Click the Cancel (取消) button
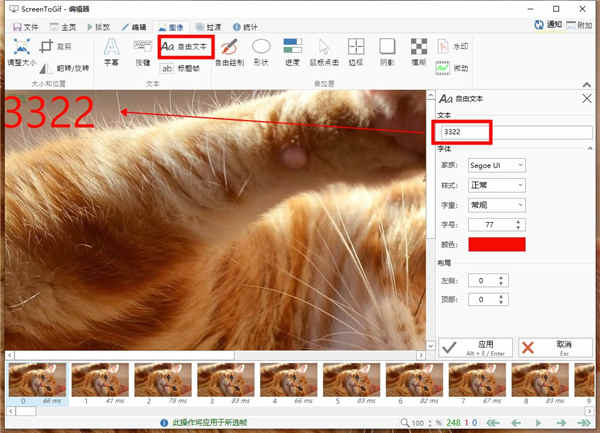This screenshot has width=600, height=433. tap(555, 347)
